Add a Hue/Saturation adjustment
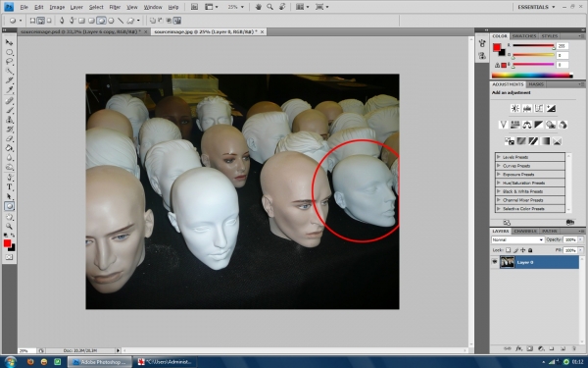The image size is (588, 368). [514, 125]
